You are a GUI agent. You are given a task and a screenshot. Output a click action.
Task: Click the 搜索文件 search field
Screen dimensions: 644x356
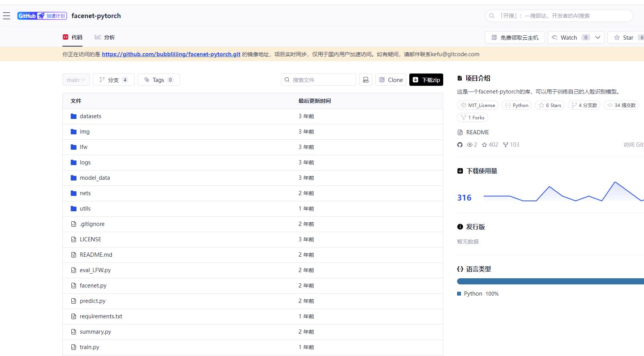pos(318,80)
